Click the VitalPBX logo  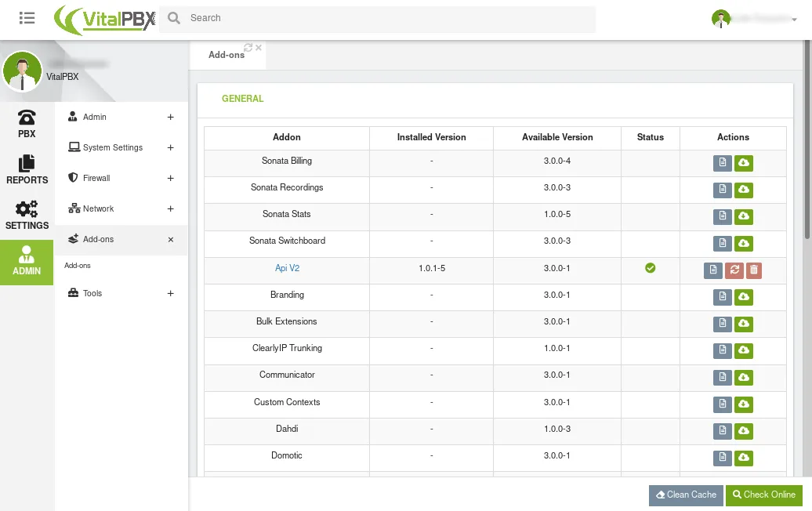104,20
